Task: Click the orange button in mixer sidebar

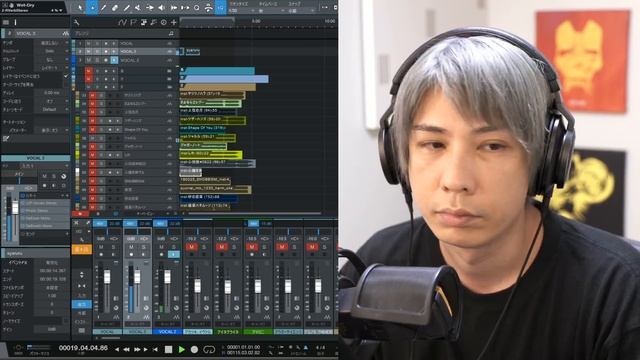Action: (x=82, y=249)
